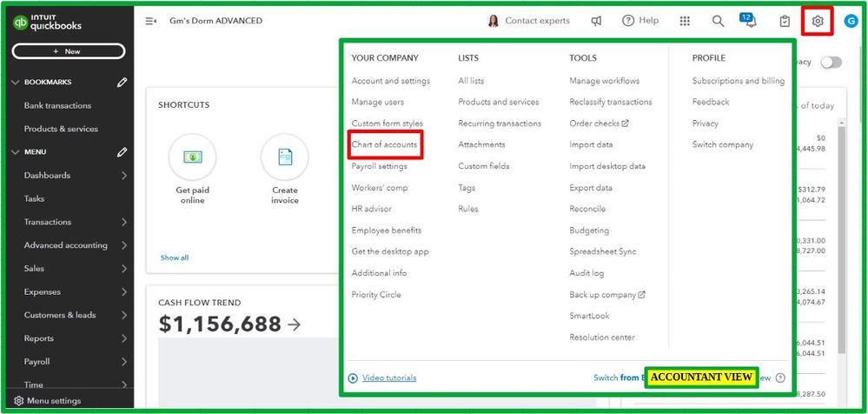Open Back up company
868x414 pixels.
(x=607, y=295)
